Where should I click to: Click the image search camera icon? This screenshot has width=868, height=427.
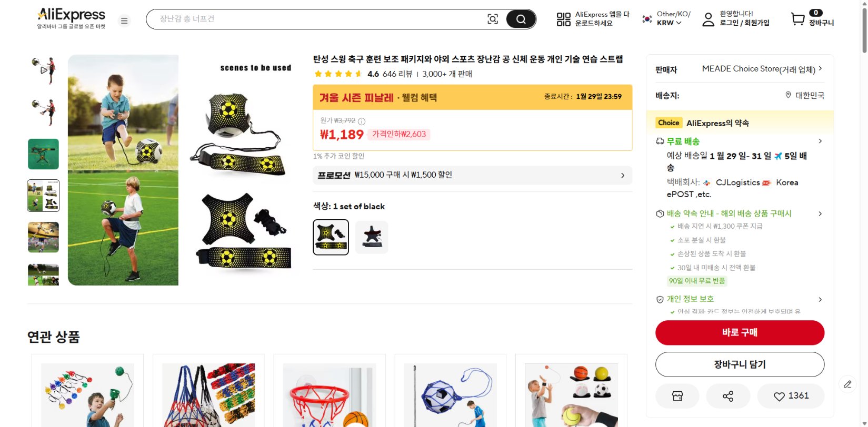coord(493,19)
